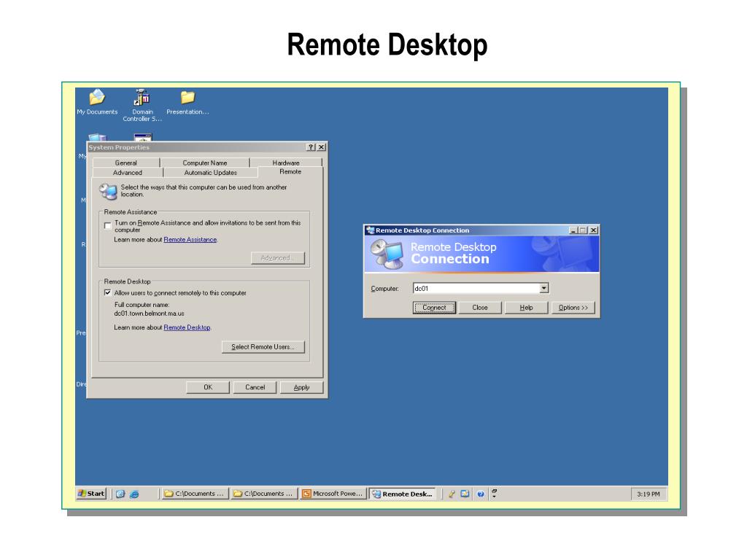747x560 pixels.
Task: Uncheck Allow users to connect remotely
Action: click(108, 293)
